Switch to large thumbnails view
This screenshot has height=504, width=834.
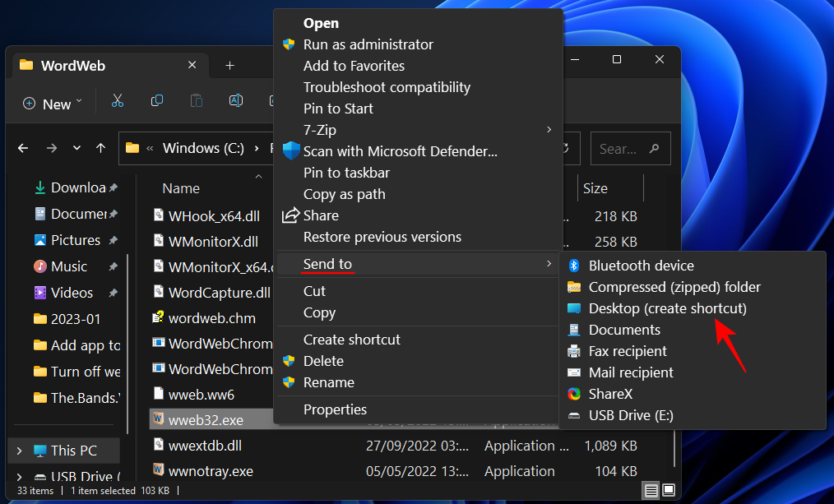(x=669, y=490)
